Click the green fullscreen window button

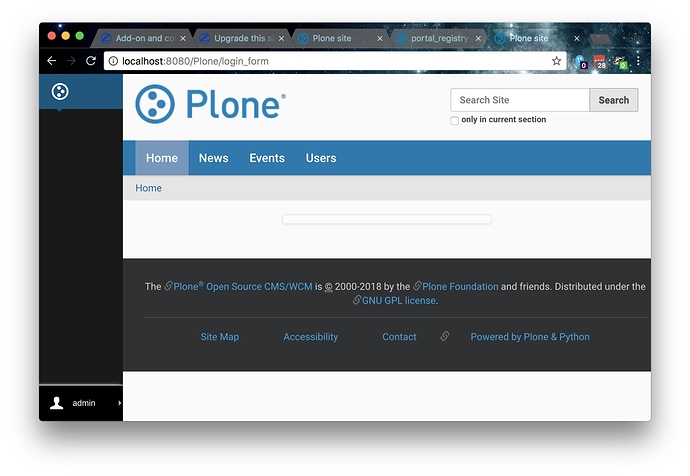coord(80,36)
